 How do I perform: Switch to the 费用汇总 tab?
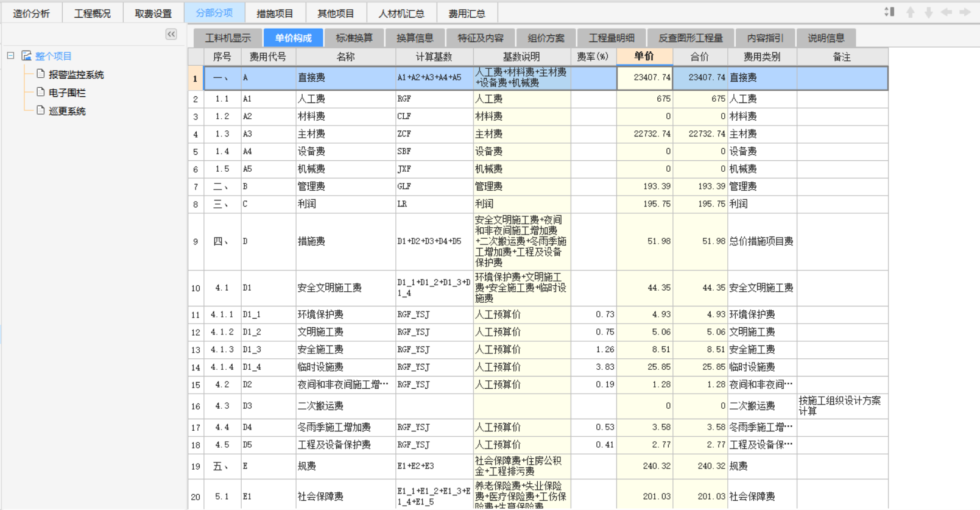tap(467, 13)
